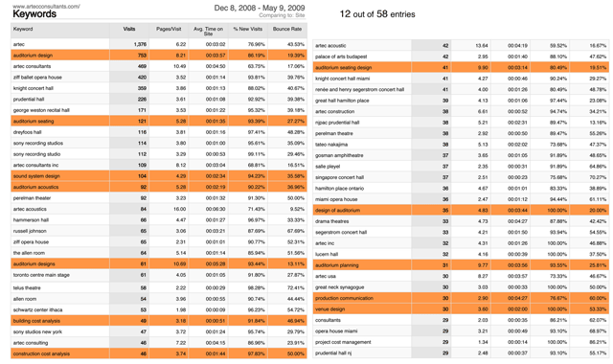Click the auditorium seating design keyword
The height and width of the screenshot is (364, 613).
343,68
